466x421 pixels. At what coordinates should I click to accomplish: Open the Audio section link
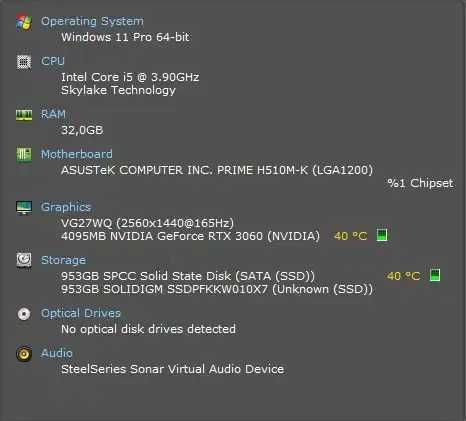click(57, 353)
